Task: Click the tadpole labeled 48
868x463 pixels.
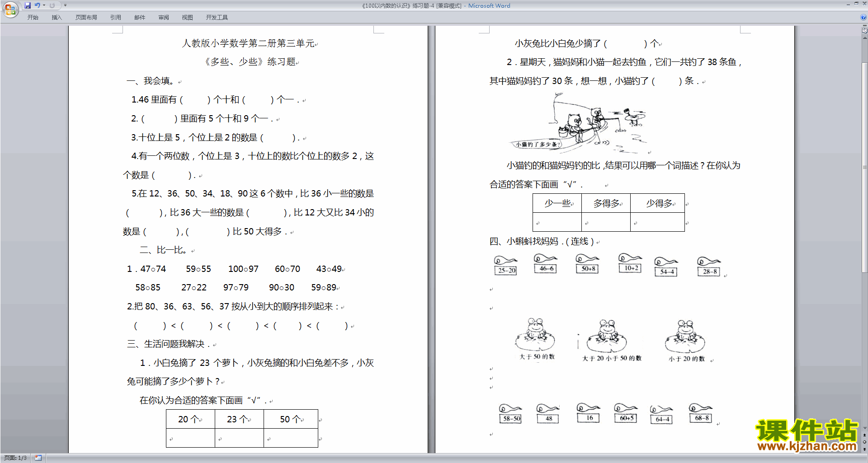Action: pyautogui.click(x=548, y=414)
